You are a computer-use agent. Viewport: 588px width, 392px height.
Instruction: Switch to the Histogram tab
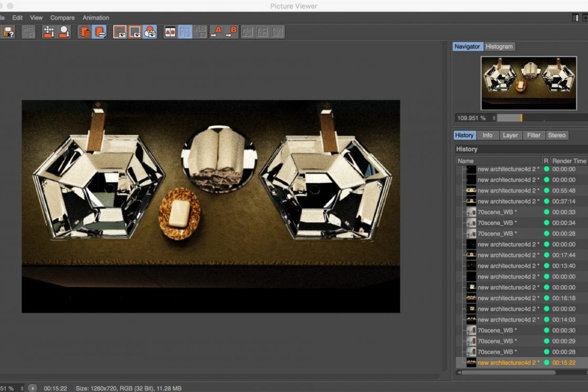pos(499,46)
